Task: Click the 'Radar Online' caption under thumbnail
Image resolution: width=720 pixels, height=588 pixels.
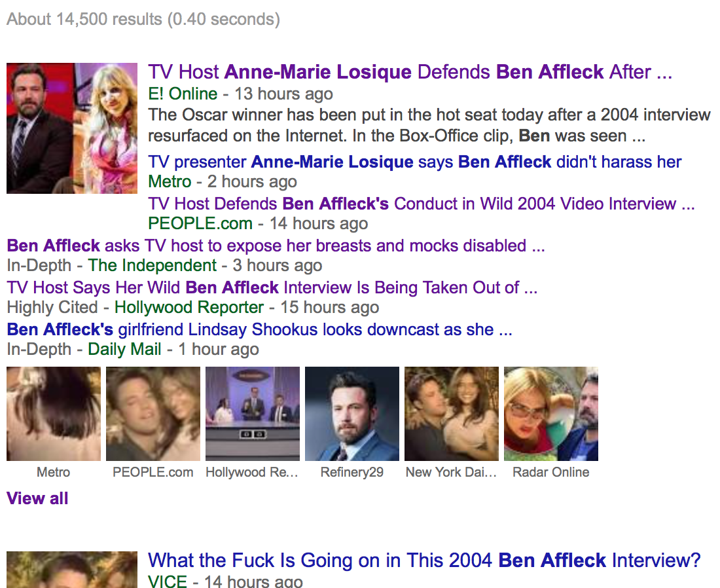Action: tap(551, 472)
